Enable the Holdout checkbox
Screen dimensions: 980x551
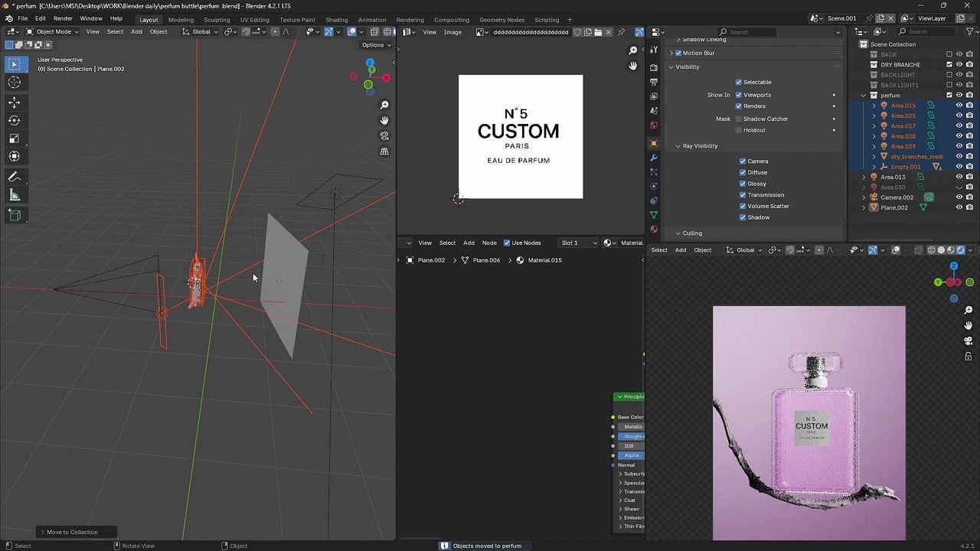739,130
